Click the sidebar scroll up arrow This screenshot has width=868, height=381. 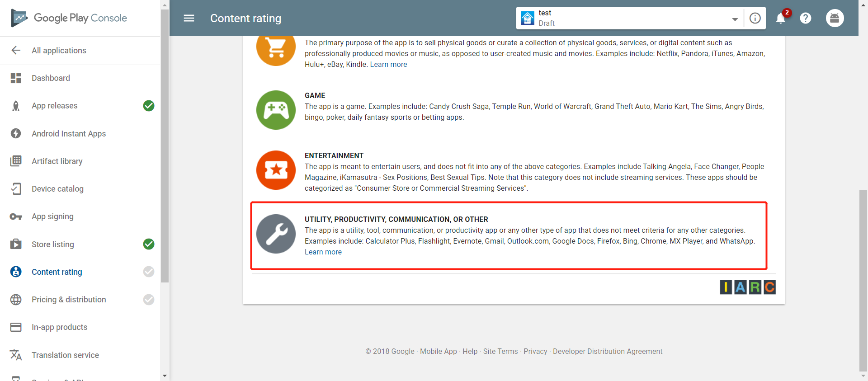165,5
